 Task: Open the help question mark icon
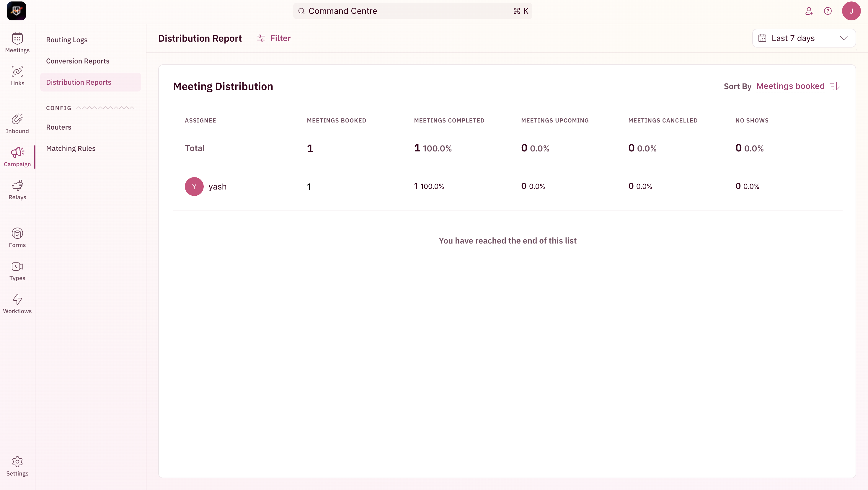(828, 11)
